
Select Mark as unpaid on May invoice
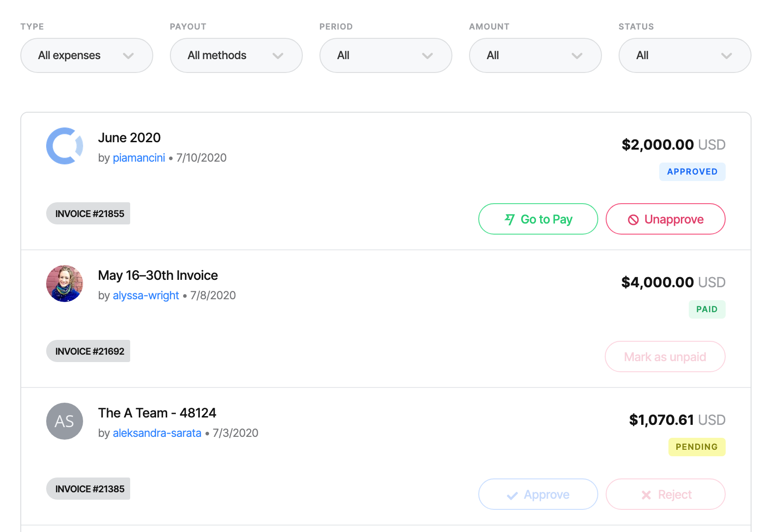[x=665, y=357]
